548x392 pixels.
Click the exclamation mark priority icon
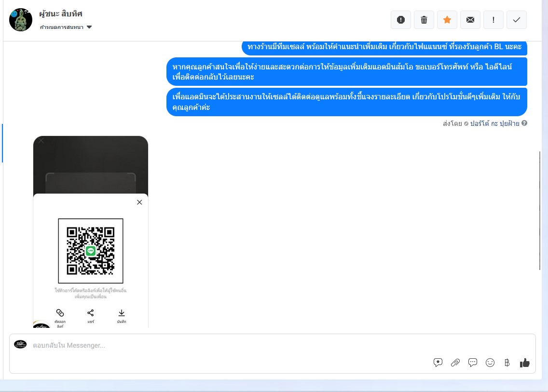(493, 20)
